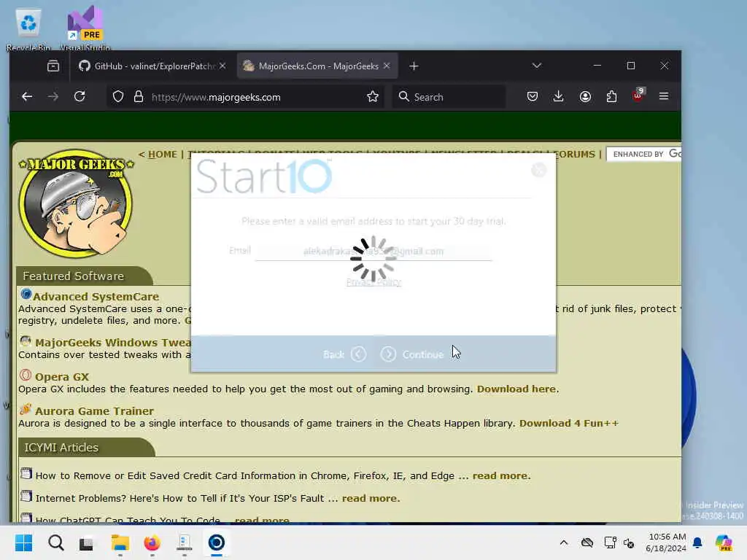This screenshot has height=560, width=747.
Task: Click the uBlock Origin extension icon
Action: click(x=638, y=96)
